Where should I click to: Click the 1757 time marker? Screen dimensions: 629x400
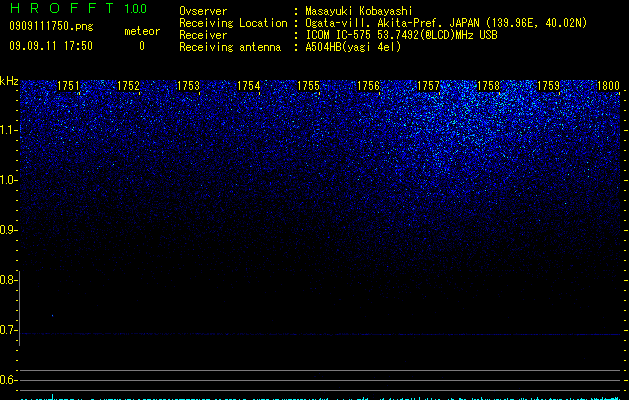(x=428, y=86)
